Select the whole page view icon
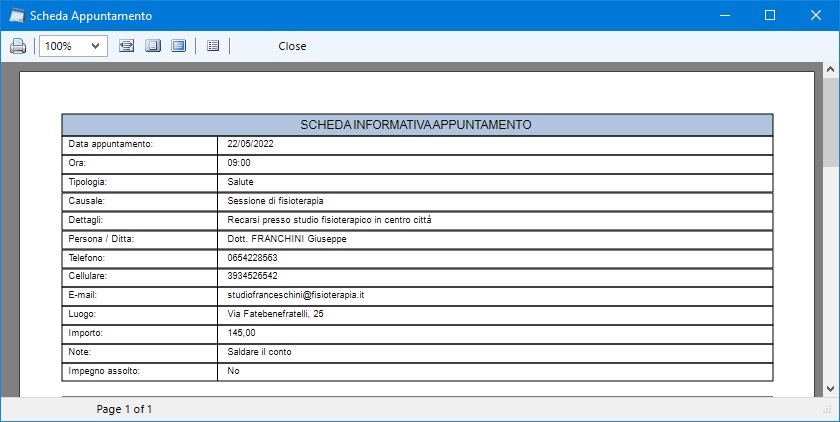The height and width of the screenshot is (422, 840). pyautogui.click(x=153, y=46)
